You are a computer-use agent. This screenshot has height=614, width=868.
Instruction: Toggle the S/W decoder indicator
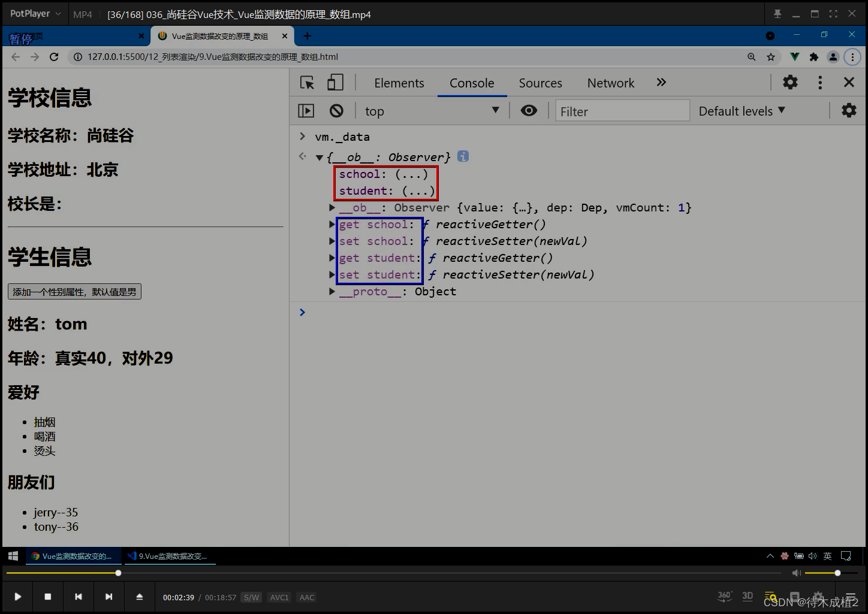coord(252,597)
